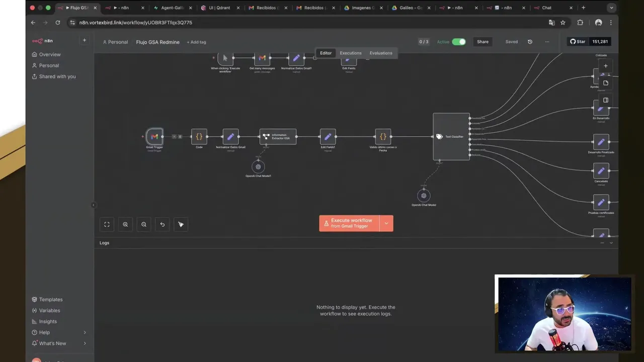The height and width of the screenshot is (362, 644).
Task: Click the Flujo GSA Redmine workflow name
Action: (x=157, y=42)
